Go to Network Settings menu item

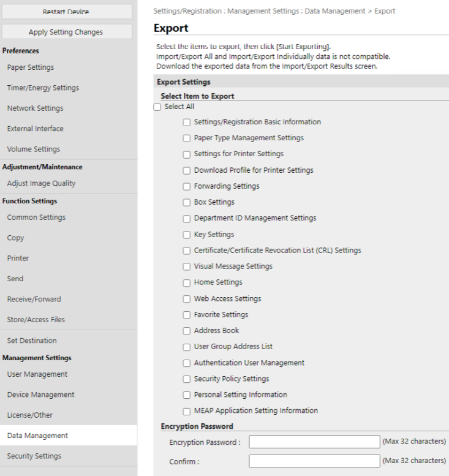coord(35,108)
